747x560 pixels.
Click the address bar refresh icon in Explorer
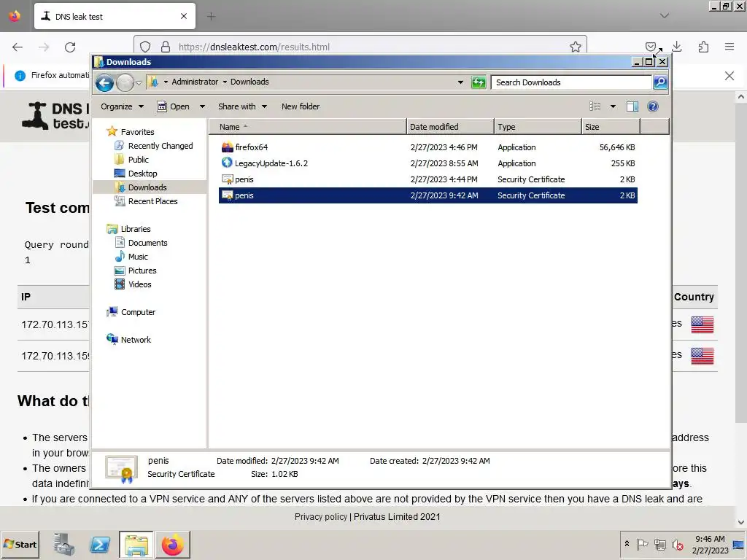tap(479, 82)
